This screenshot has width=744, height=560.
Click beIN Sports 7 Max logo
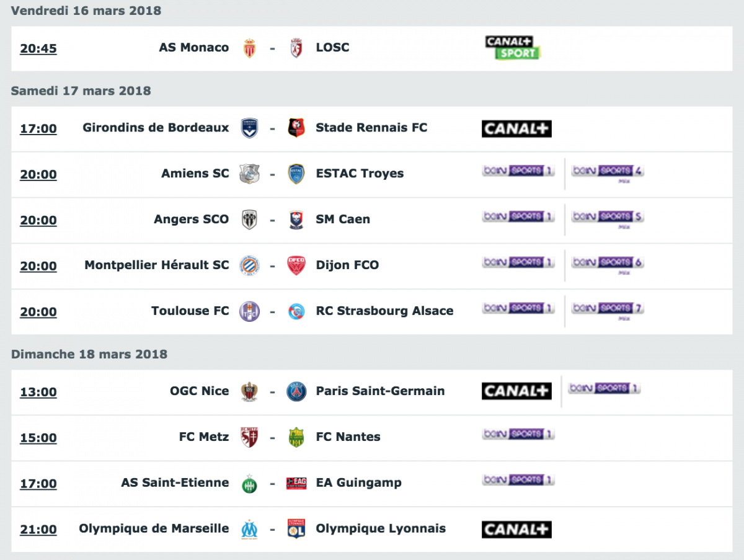608,310
